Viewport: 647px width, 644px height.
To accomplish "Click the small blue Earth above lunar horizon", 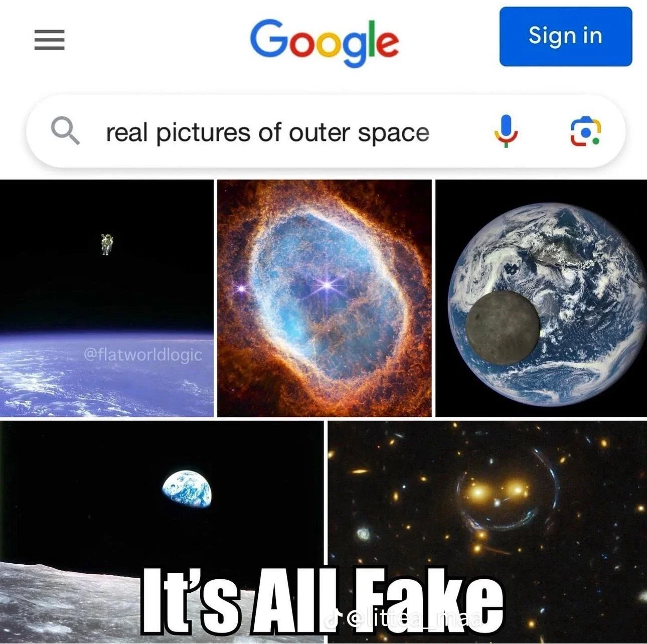I will point(187,489).
